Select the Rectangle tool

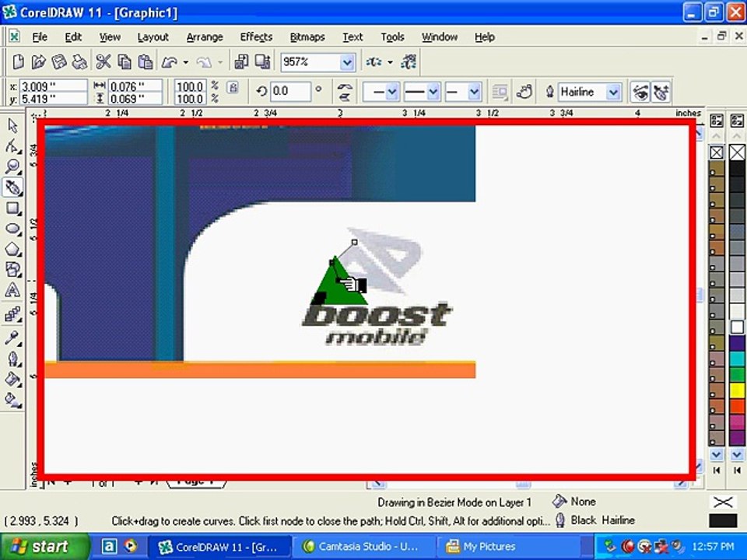click(x=12, y=208)
